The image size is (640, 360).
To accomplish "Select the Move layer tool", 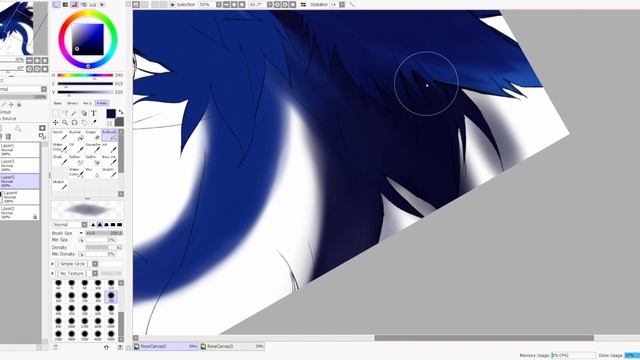I will tap(56, 122).
